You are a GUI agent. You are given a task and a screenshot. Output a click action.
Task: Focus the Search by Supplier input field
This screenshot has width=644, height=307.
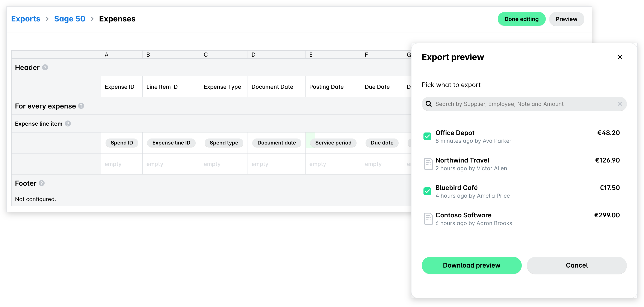point(524,104)
